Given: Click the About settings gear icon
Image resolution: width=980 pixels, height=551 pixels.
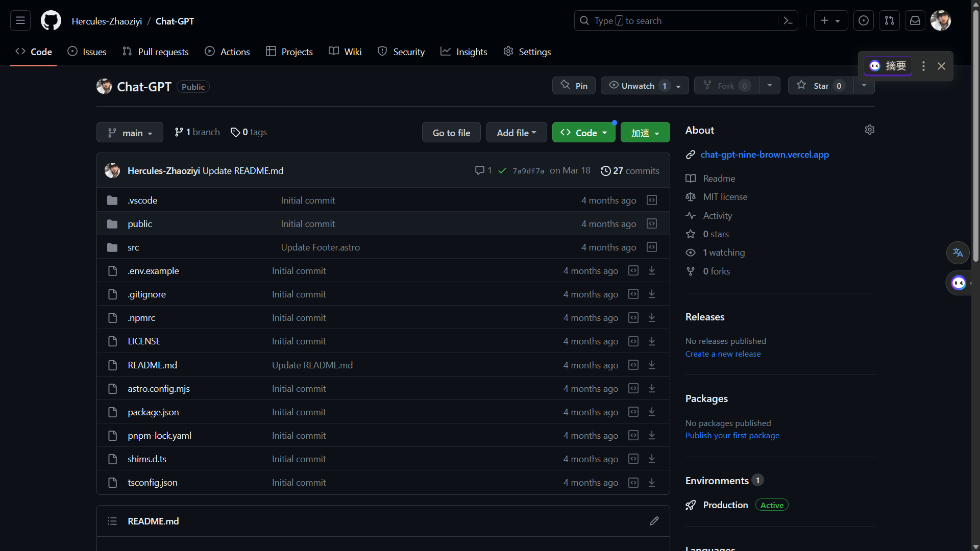Looking at the screenshot, I should (870, 130).
